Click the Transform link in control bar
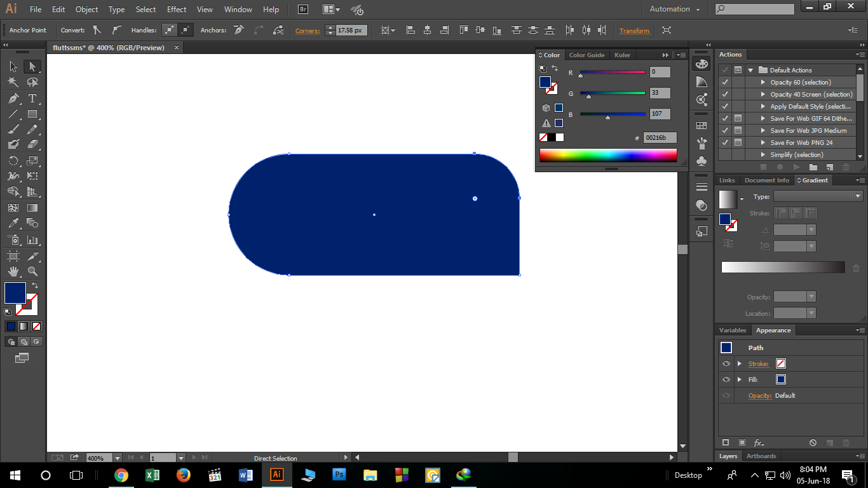Screen dimensions: 868x488 pos(634,30)
